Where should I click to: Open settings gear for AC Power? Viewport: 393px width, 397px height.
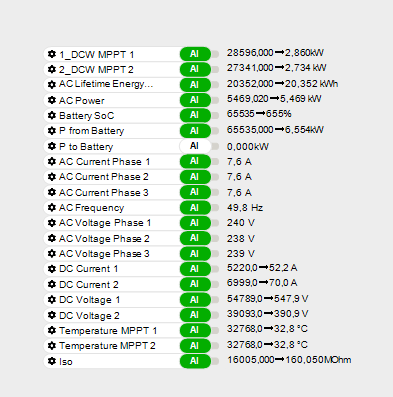coord(52,100)
